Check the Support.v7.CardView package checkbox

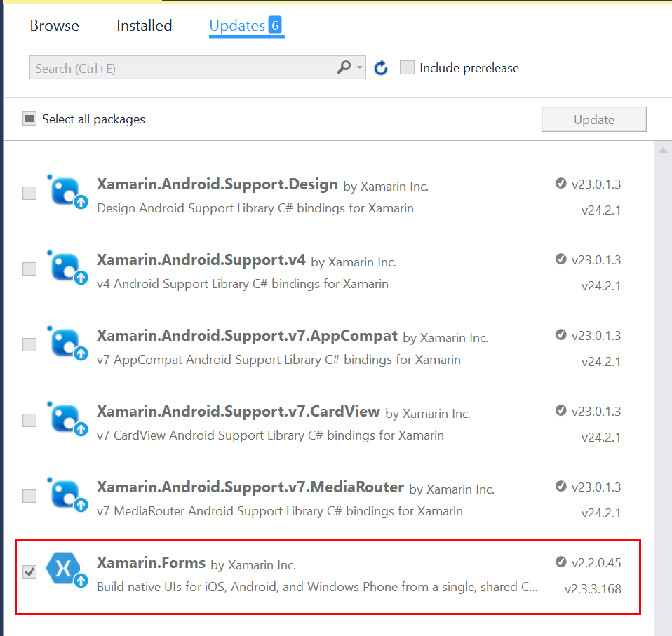point(29,420)
